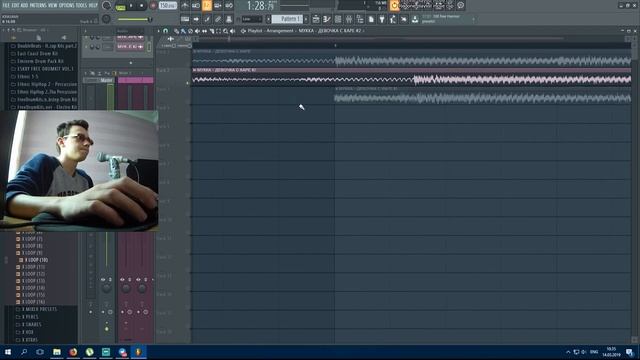The height and width of the screenshot is (360, 640).
Task: Click the View browser shortcut icon
Action: tap(360, 19)
